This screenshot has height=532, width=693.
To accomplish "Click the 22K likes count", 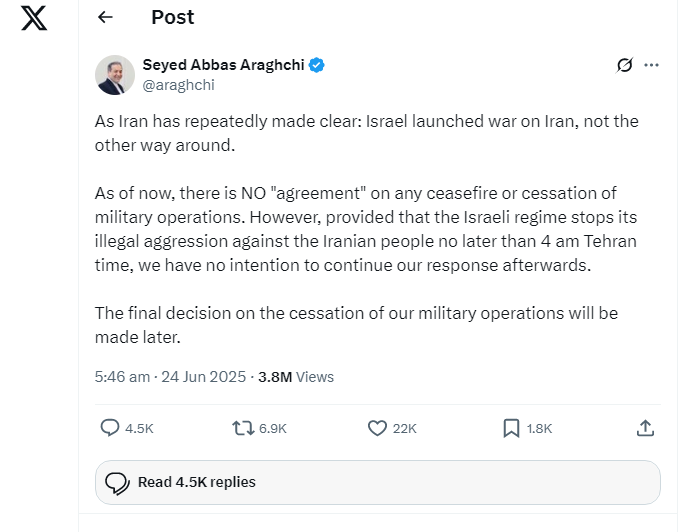I will tap(404, 428).
